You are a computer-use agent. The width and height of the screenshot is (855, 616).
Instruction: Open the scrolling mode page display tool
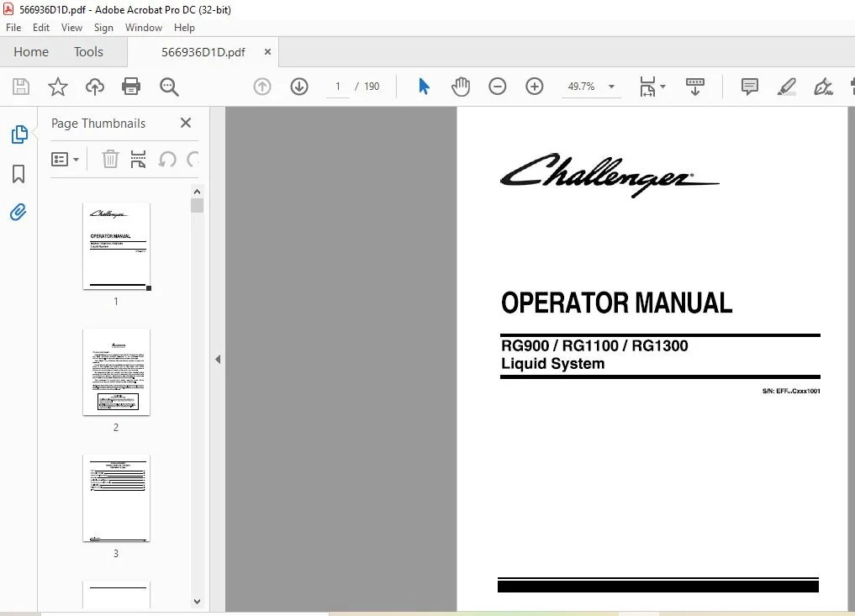coord(694,87)
